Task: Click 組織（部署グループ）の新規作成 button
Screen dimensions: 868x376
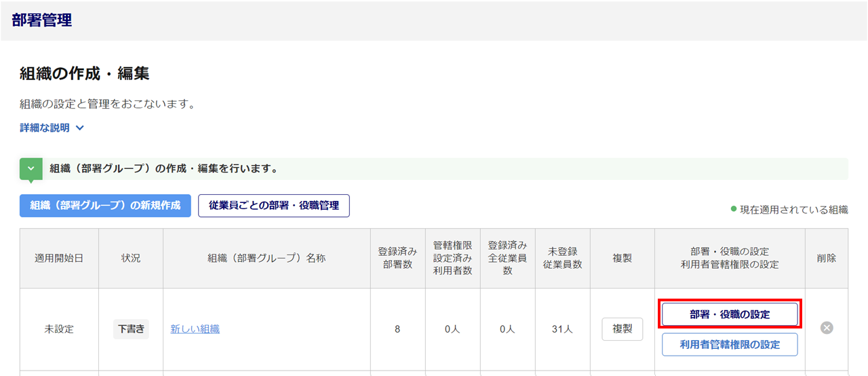Action: [x=105, y=206]
